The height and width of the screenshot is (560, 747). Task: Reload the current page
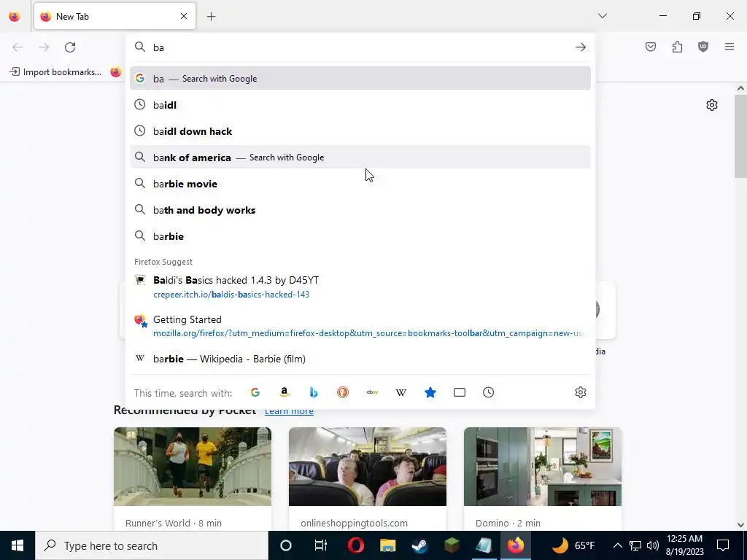pos(70,47)
